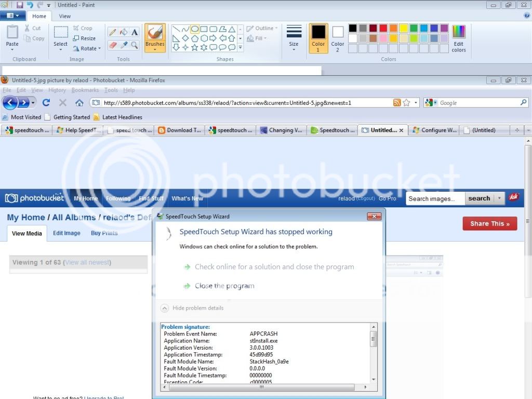The height and width of the screenshot is (399, 532).
Task: Open the shape Outline dropdown
Action: point(262,28)
